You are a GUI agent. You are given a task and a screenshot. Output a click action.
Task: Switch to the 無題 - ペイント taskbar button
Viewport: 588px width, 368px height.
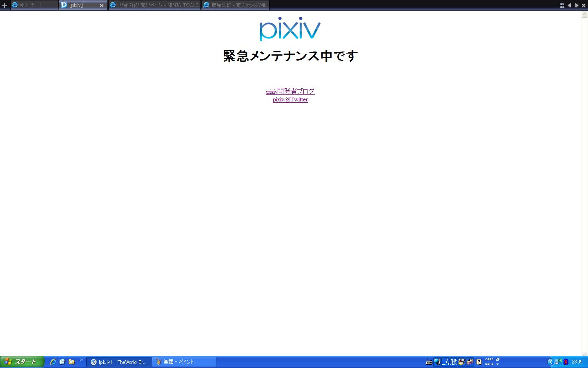(x=184, y=362)
